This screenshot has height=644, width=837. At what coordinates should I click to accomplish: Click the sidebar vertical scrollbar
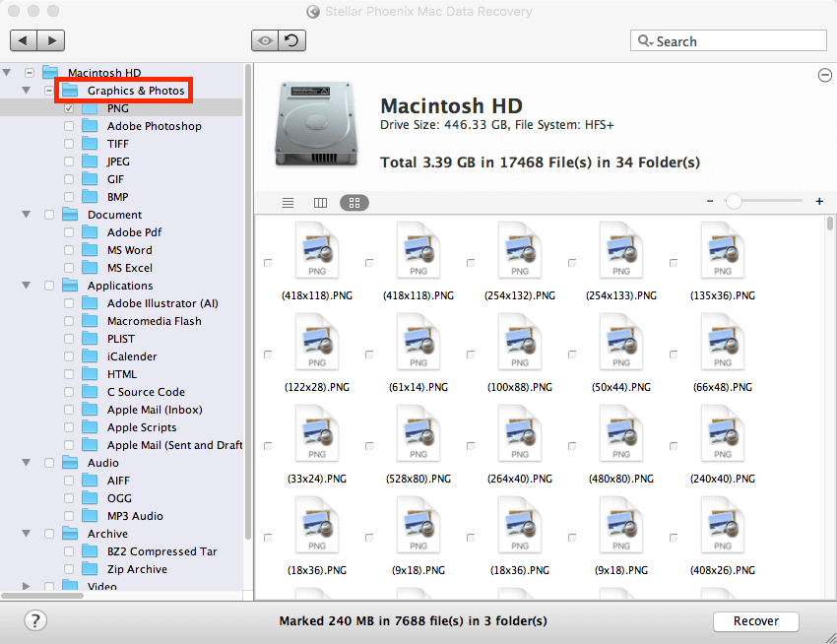coord(248,301)
